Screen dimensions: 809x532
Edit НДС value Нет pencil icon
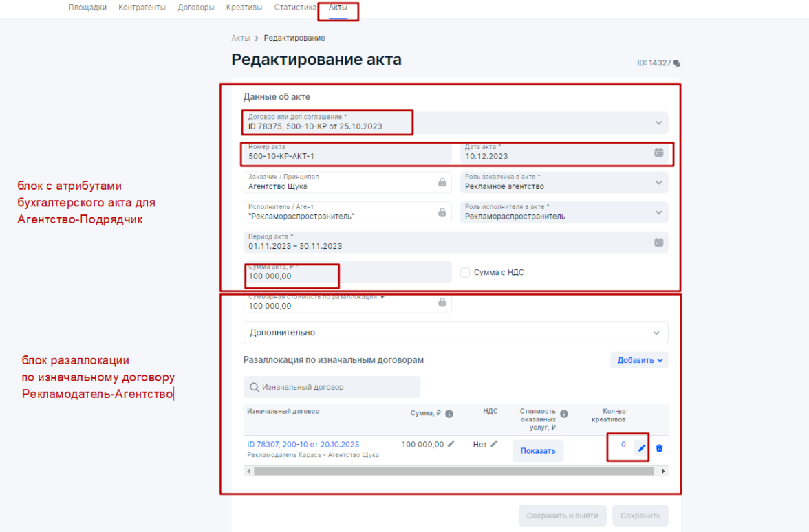pos(494,444)
